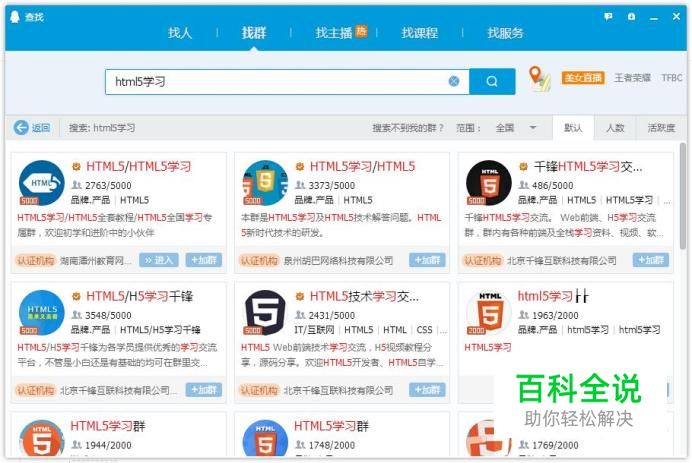Open the 搜索不到我的群? link
692x463 pixels.
407,128
